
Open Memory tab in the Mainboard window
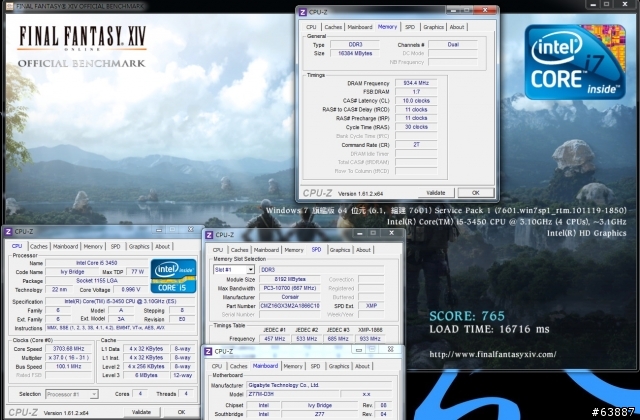pos(293,367)
